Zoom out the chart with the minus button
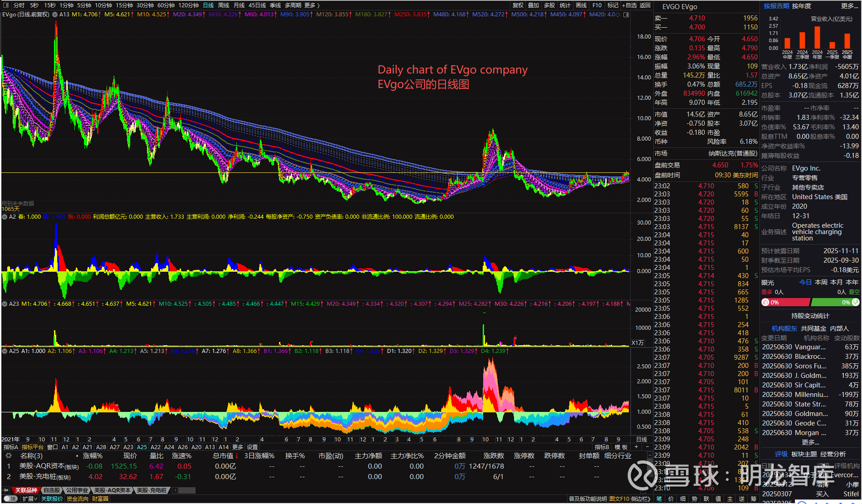This screenshot has height=504, width=862. point(647,447)
